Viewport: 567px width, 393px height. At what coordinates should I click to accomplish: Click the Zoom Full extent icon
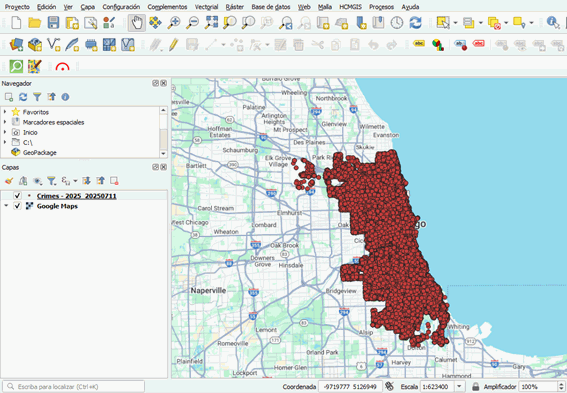pyautogui.click(x=211, y=23)
